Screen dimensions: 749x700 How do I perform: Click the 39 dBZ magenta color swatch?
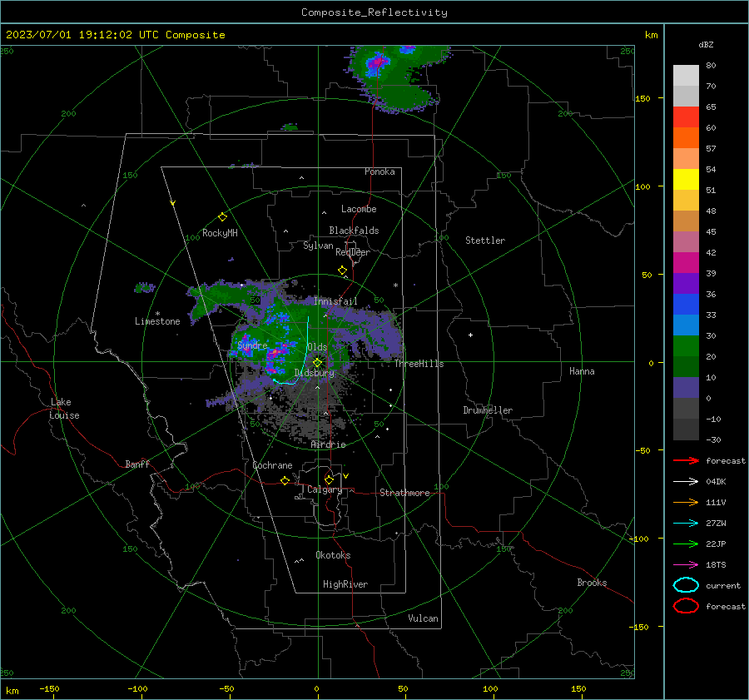(x=686, y=262)
